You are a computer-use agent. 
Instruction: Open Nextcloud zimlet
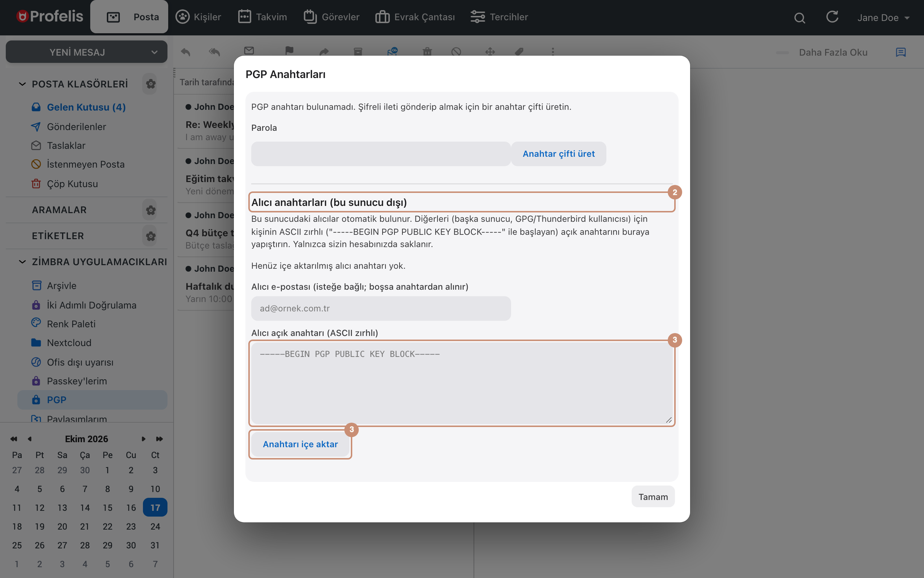click(x=69, y=342)
